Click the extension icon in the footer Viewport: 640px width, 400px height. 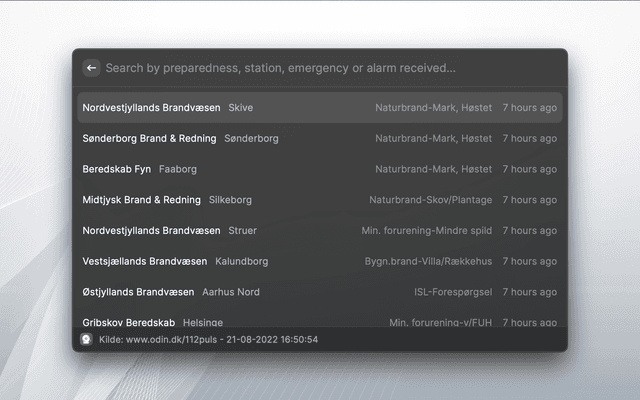87,339
